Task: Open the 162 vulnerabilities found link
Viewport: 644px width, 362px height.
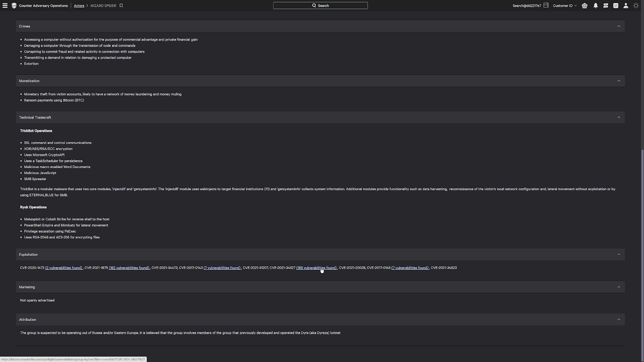Action: pos(129,268)
